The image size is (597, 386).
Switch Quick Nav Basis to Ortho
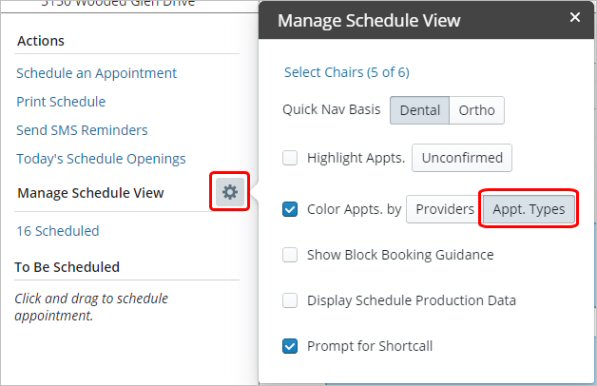477,110
